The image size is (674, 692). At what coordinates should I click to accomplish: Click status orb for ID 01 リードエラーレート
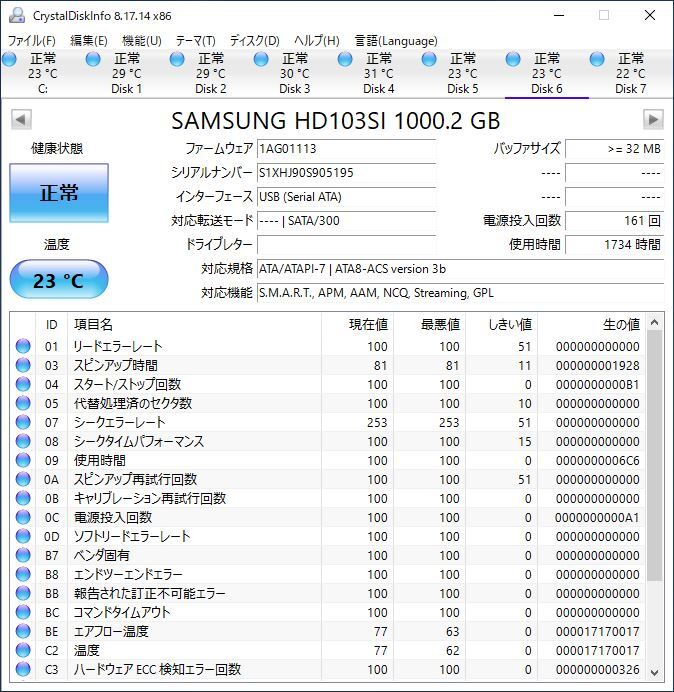(23, 346)
